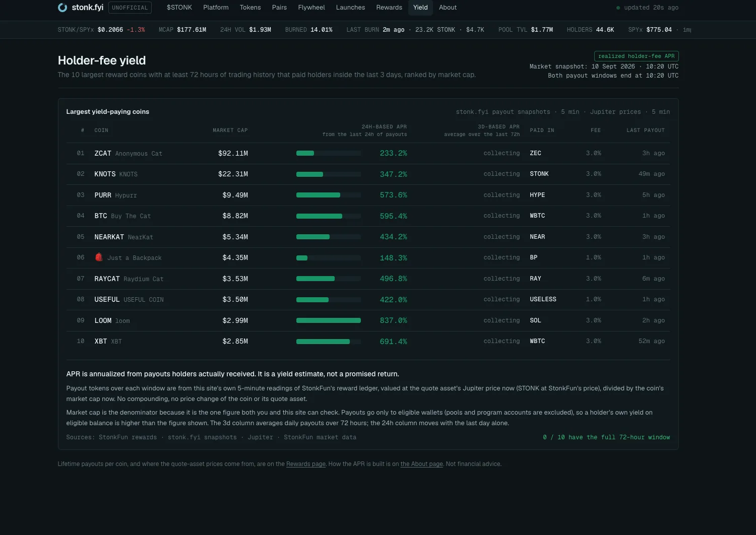Viewport: 756px width, 535px height.
Task: Click the KNOTS APR progress bar
Action: click(329, 174)
